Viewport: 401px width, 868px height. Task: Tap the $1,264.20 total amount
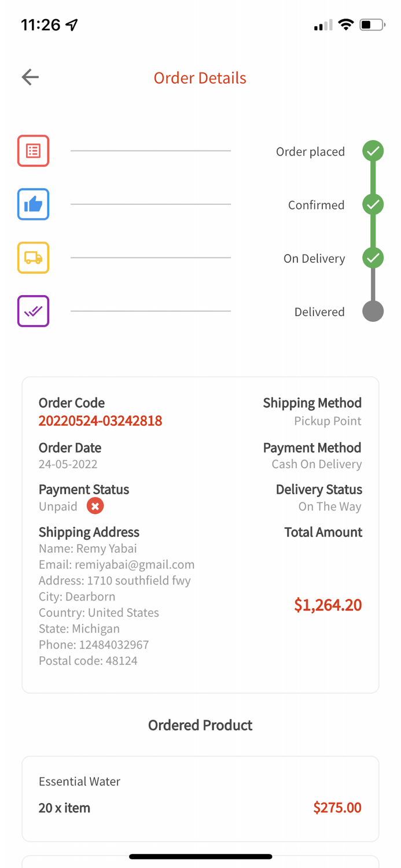(x=328, y=605)
